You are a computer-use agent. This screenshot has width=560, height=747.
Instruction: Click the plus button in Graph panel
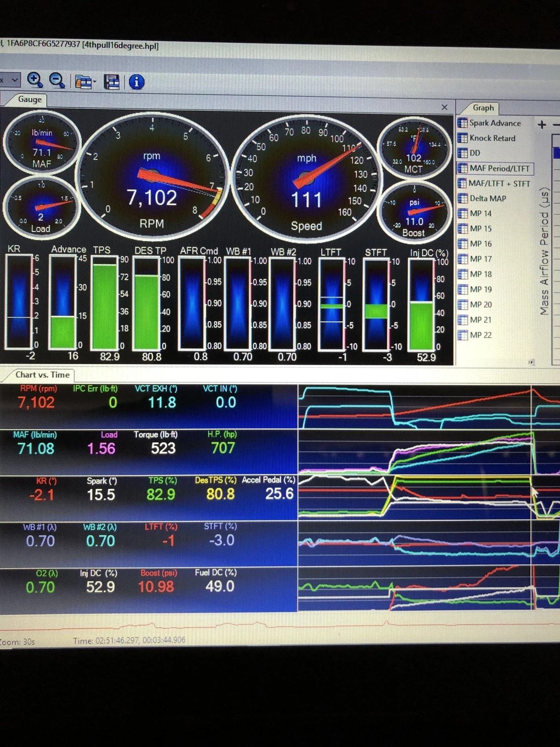(542, 125)
